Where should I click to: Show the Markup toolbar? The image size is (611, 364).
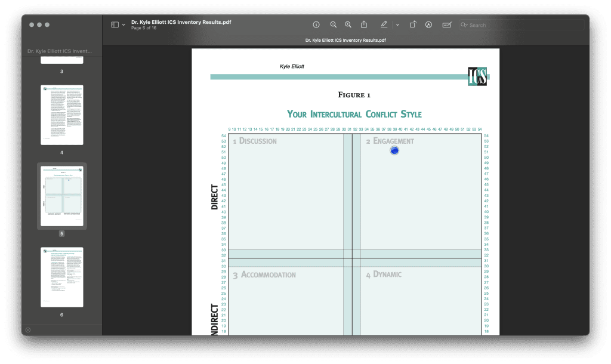[x=428, y=24]
